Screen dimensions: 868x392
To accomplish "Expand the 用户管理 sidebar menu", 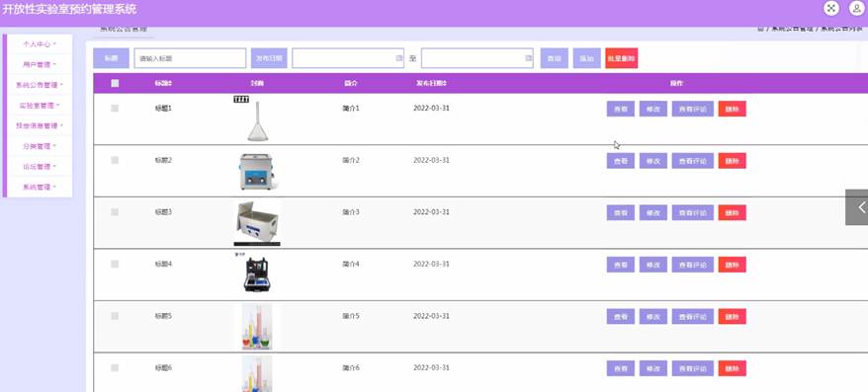I will pos(40,65).
